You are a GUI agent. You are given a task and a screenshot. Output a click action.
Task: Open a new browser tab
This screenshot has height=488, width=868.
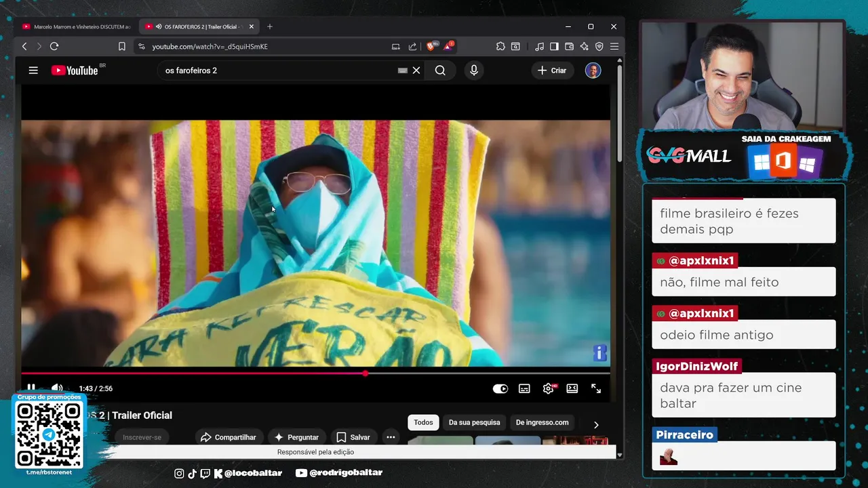[270, 26]
